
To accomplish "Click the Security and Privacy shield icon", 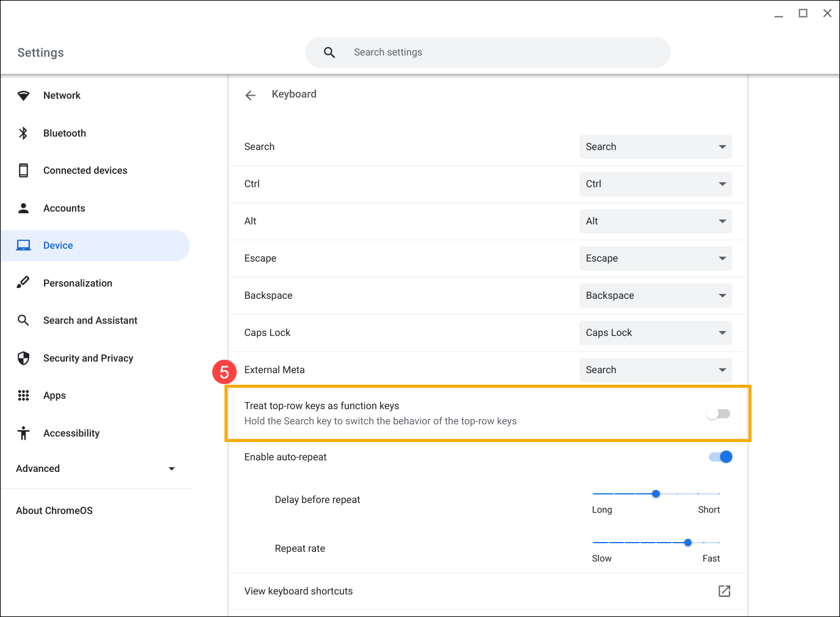I will [x=23, y=358].
